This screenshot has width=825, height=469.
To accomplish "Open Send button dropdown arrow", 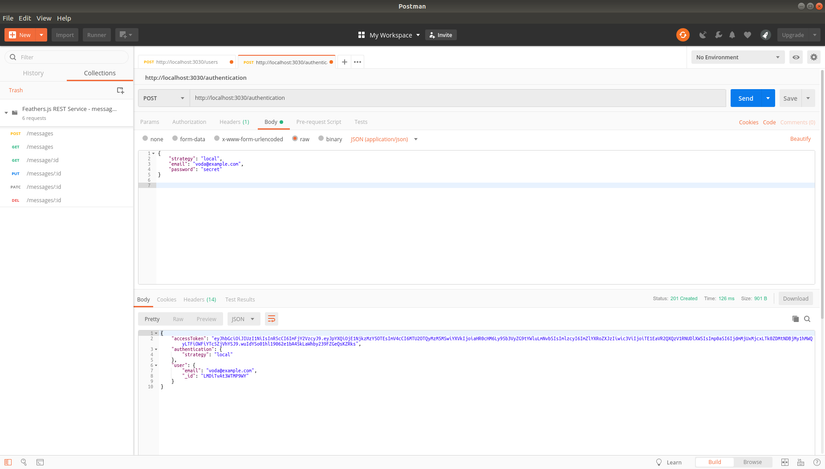I will [x=768, y=98].
